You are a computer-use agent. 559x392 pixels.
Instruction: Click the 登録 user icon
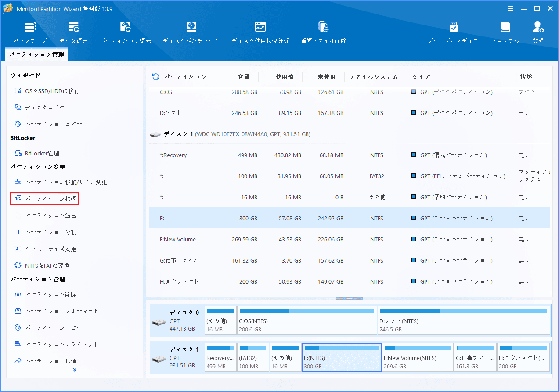click(x=538, y=32)
